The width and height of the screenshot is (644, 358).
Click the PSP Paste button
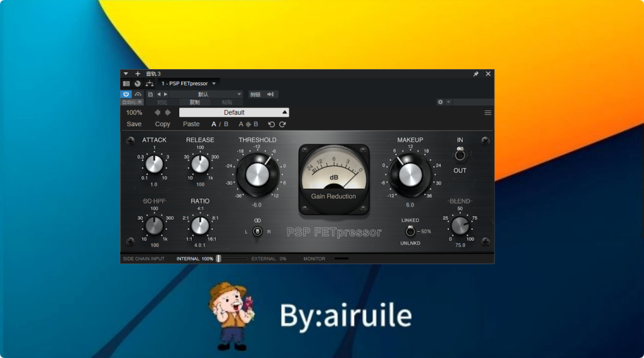191,124
